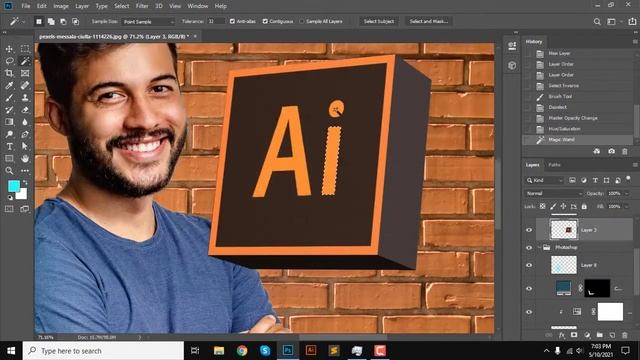Collapse the Photoshop layer group
Screen dimensions: 640x360
539,247
